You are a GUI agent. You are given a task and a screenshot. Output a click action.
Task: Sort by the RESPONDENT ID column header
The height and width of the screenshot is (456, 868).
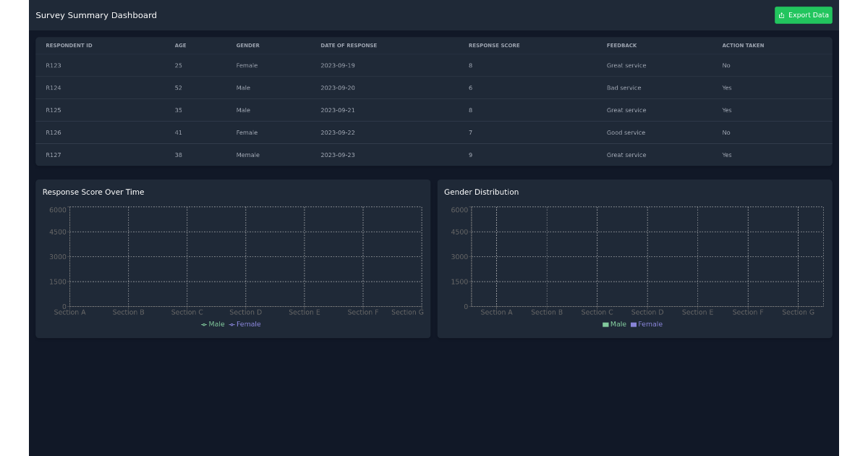point(69,45)
